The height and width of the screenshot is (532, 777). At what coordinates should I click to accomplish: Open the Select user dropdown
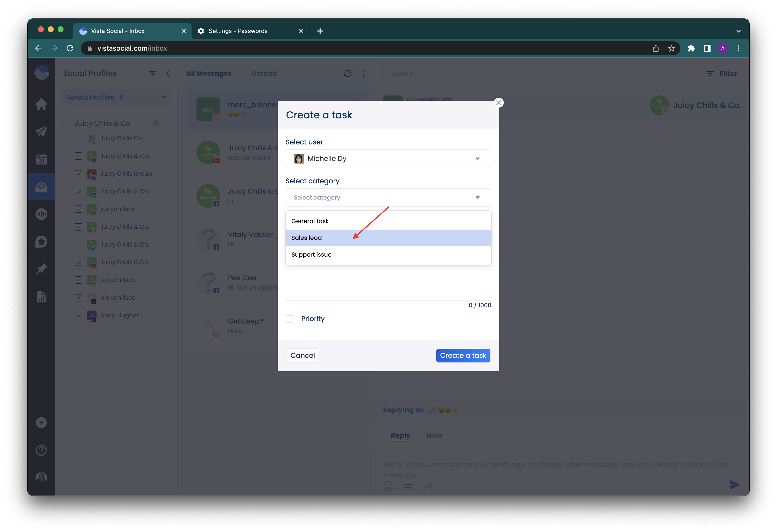(388, 159)
